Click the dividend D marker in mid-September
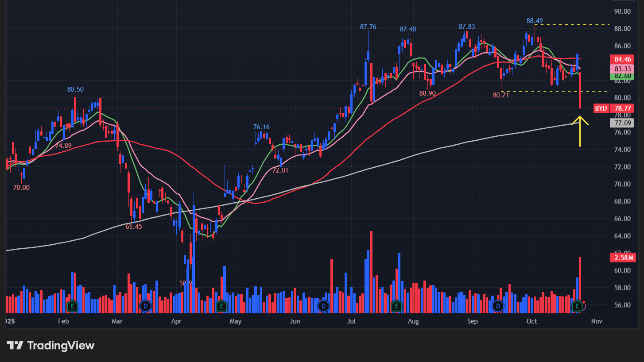 click(498, 306)
